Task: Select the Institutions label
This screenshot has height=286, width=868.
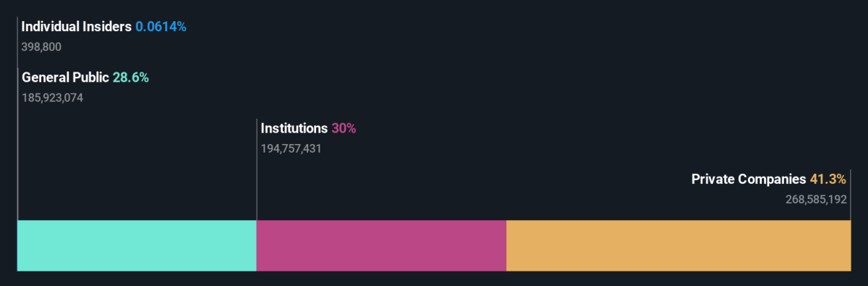Action: [x=294, y=128]
